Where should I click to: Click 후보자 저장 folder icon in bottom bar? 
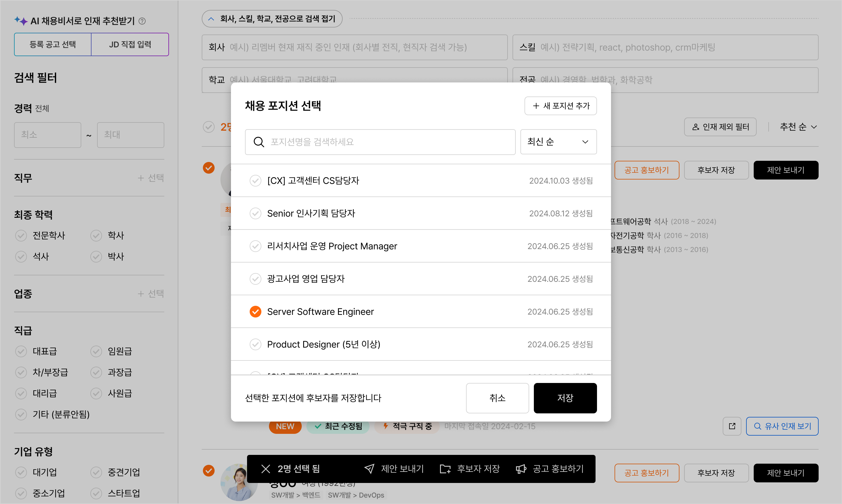coord(445,469)
